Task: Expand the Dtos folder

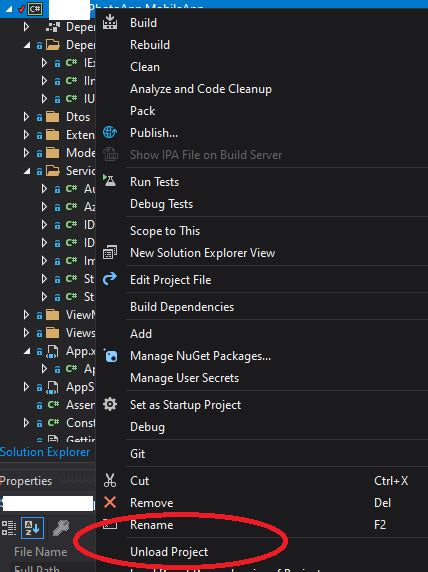Action: (26, 117)
